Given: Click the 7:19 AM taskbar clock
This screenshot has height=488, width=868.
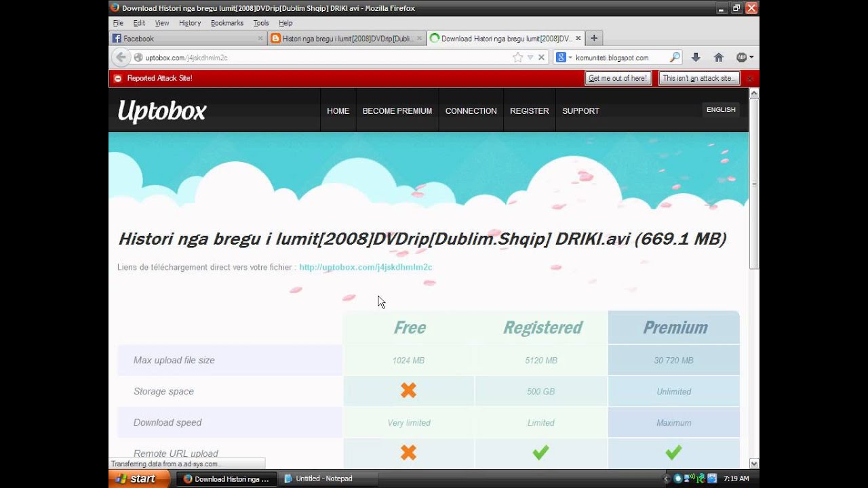Looking at the screenshot, I should point(736,479).
